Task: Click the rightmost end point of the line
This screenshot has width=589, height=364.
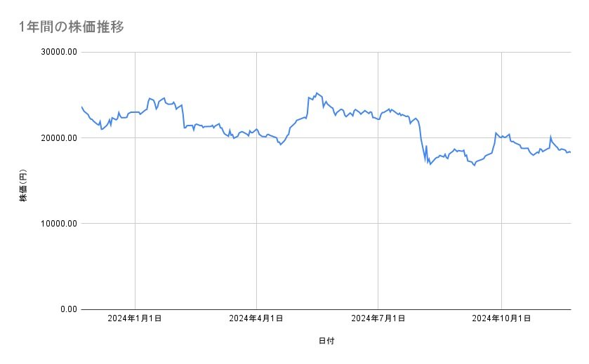Action: tap(570, 152)
